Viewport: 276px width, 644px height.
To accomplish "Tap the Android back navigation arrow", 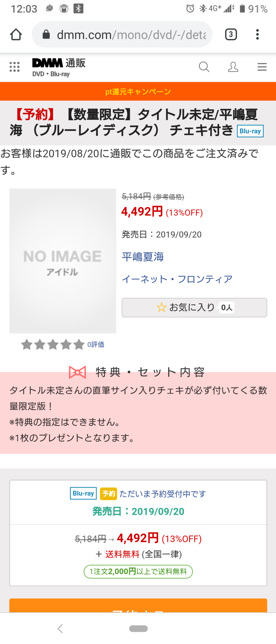I will [x=60, y=628].
